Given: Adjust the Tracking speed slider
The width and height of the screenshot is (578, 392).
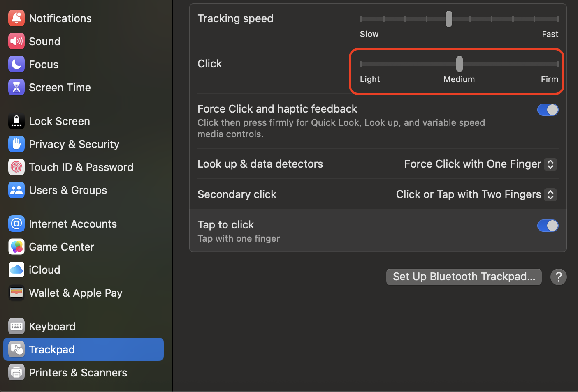Looking at the screenshot, I should [x=448, y=19].
